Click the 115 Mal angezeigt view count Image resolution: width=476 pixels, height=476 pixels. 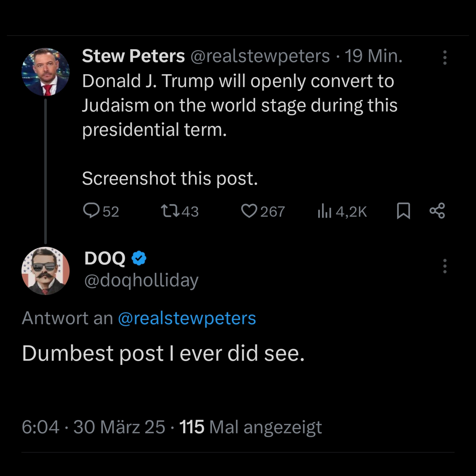[250, 427]
